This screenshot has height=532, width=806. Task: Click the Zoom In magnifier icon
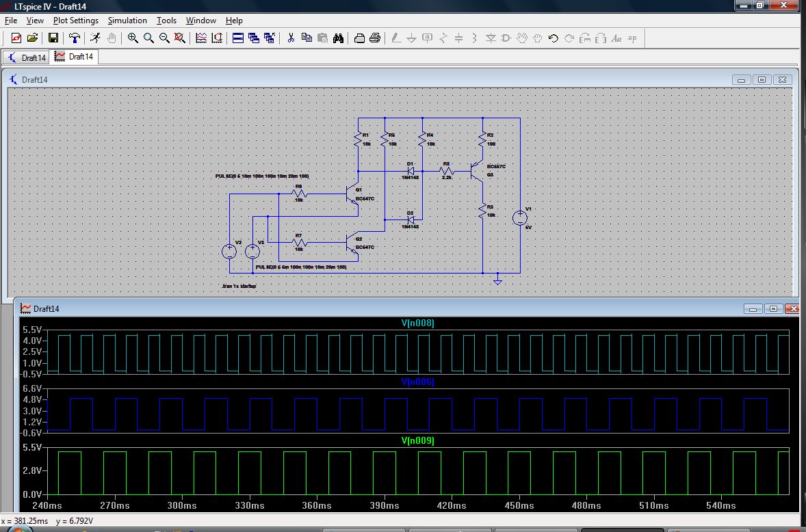pos(133,38)
